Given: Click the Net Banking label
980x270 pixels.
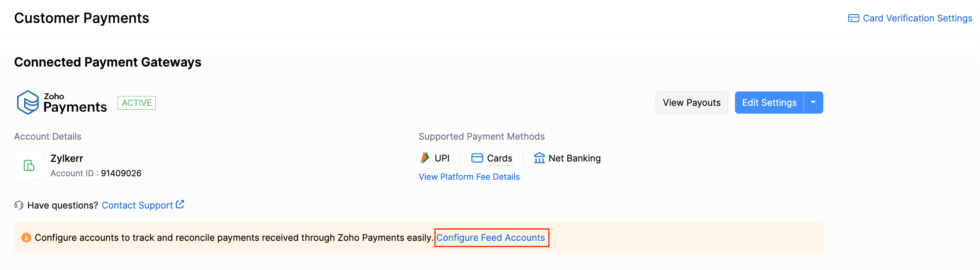Looking at the screenshot, I should 574,158.
